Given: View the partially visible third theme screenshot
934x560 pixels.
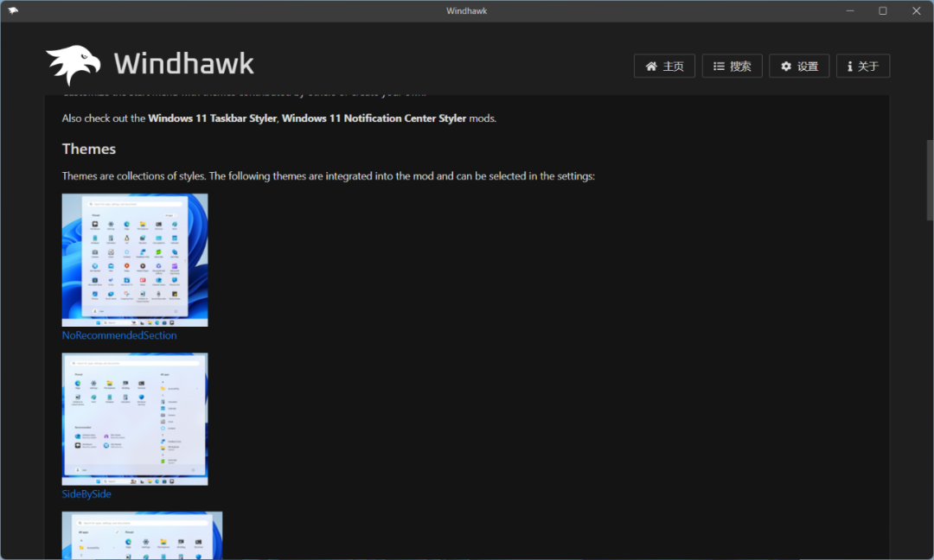Looking at the screenshot, I should coord(142,535).
